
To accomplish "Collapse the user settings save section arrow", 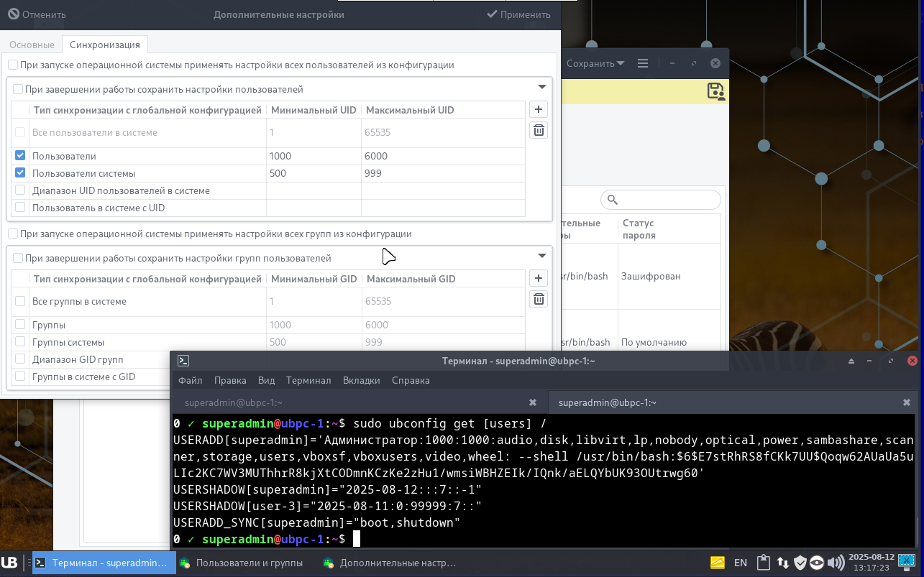I will (542, 87).
